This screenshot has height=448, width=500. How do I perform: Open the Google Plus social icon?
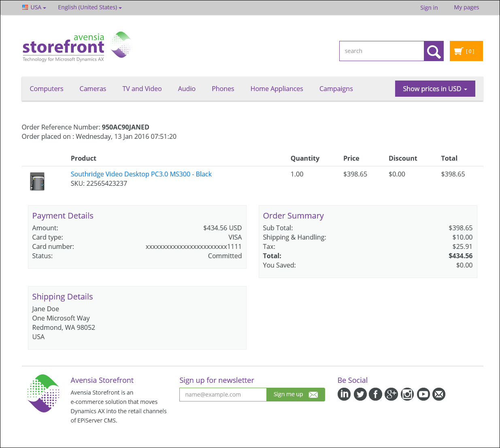pyautogui.click(x=391, y=394)
